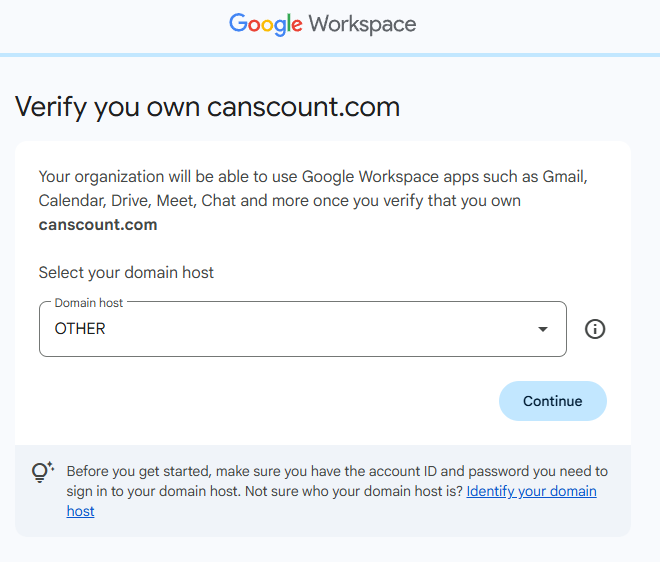The height and width of the screenshot is (562, 660).
Task: Click empty space left of Continue button
Action: tap(269, 401)
